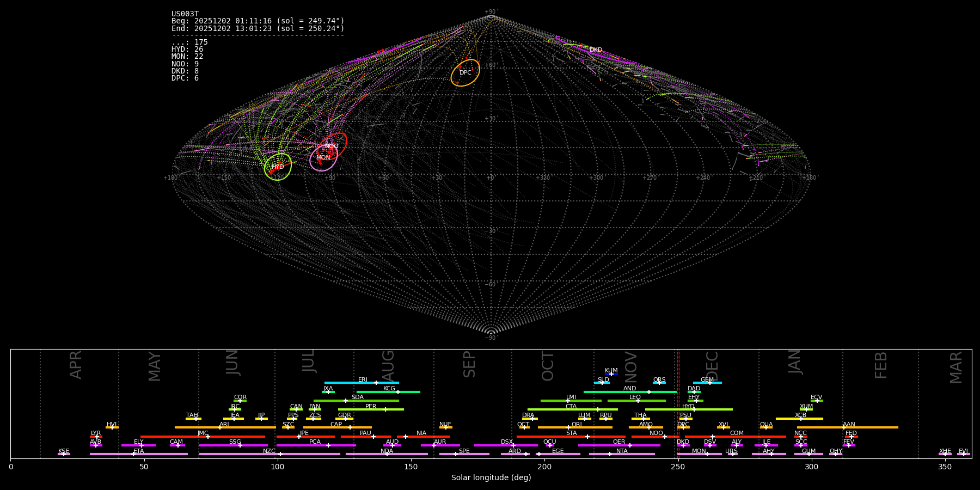Image resolution: width=980 pixels, height=490 pixels.
Task: Click the DKD radiant label on the sky map
Action: (x=596, y=50)
